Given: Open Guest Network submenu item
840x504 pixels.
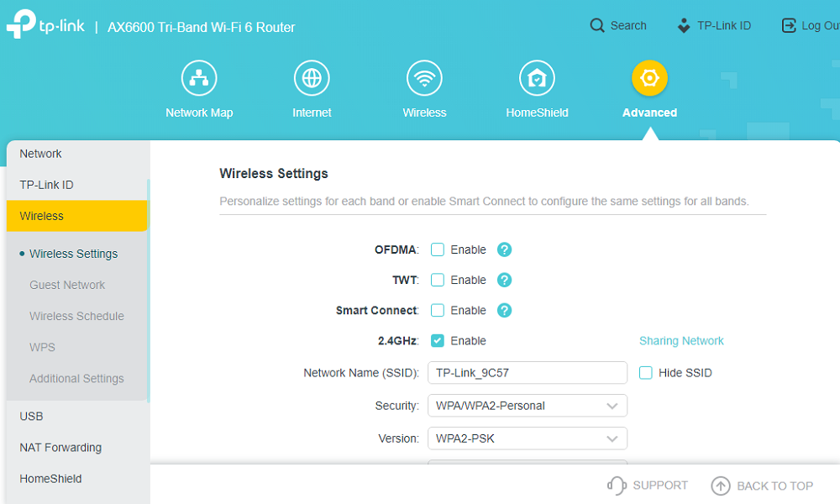Looking at the screenshot, I should [67, 285].
